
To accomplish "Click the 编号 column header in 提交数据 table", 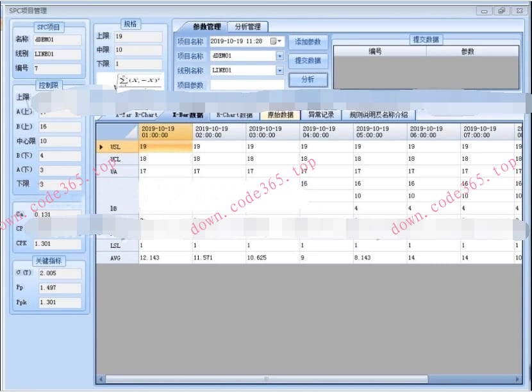I will pyautogui.click(x=380, y=51).
